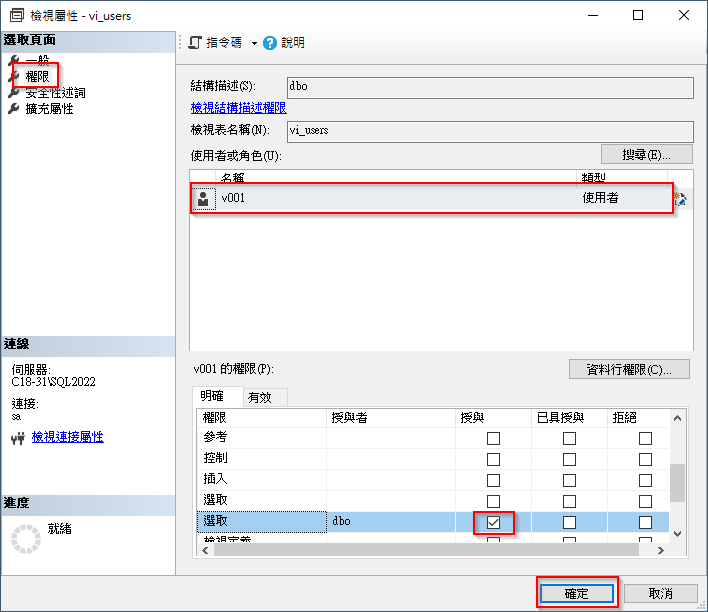Click the 控制 permission row label
This screenshot has width=708, height=612.
(215, 458)
